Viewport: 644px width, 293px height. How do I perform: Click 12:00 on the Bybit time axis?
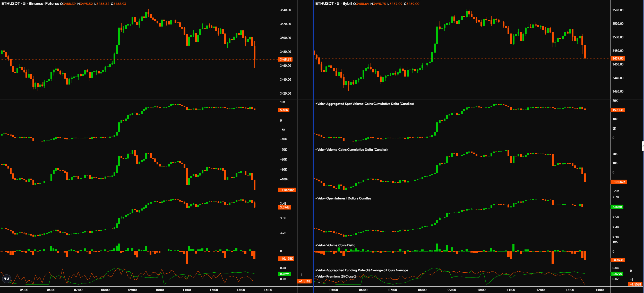point(540,290)
